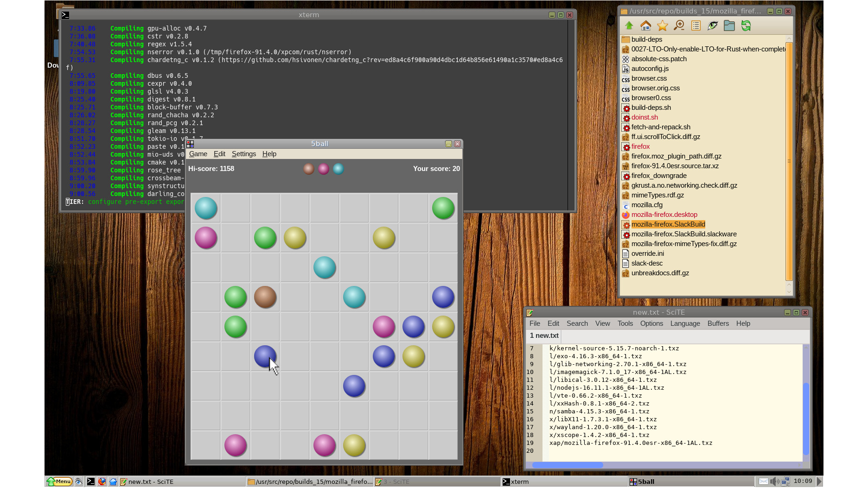
Task: Click the magnifier zoom icon in file manager
Action: tap(679, 26)
